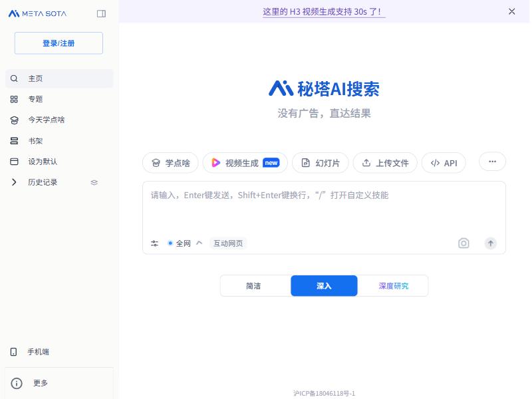Viewport: 532px width, 399px height.
Task: Select the 深度研究 mode
Action: coord(393,286)
